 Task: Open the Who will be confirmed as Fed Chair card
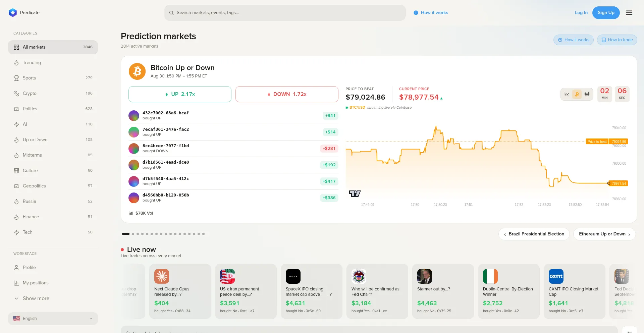coord(377,291)
